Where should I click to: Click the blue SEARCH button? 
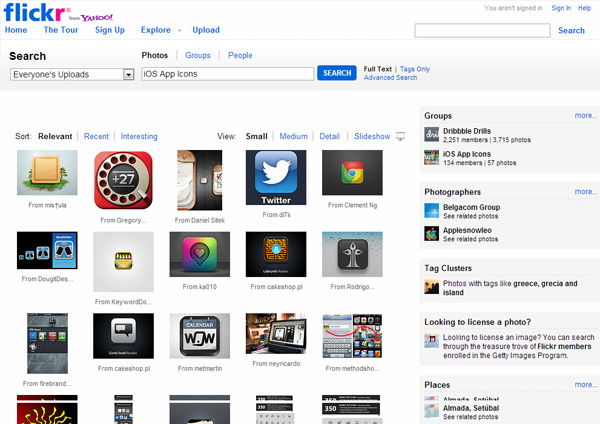[x=337, y=73]
